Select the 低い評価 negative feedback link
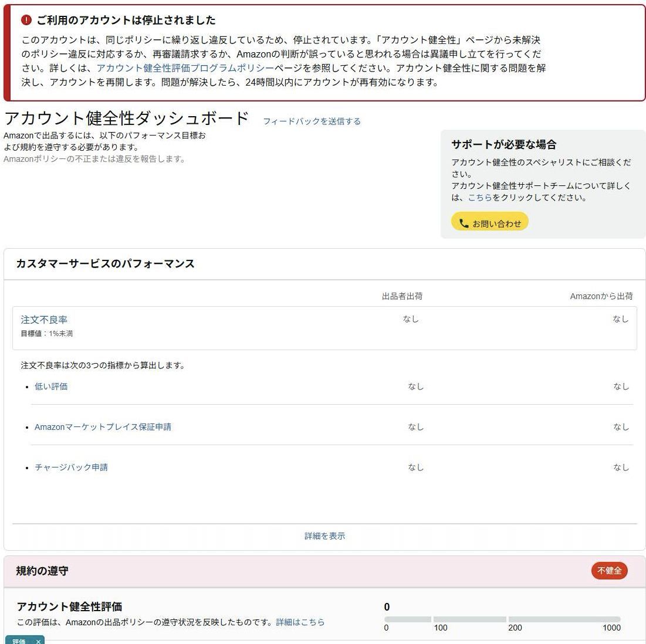Viewport: 646px width, 644px height. [52, 387]
